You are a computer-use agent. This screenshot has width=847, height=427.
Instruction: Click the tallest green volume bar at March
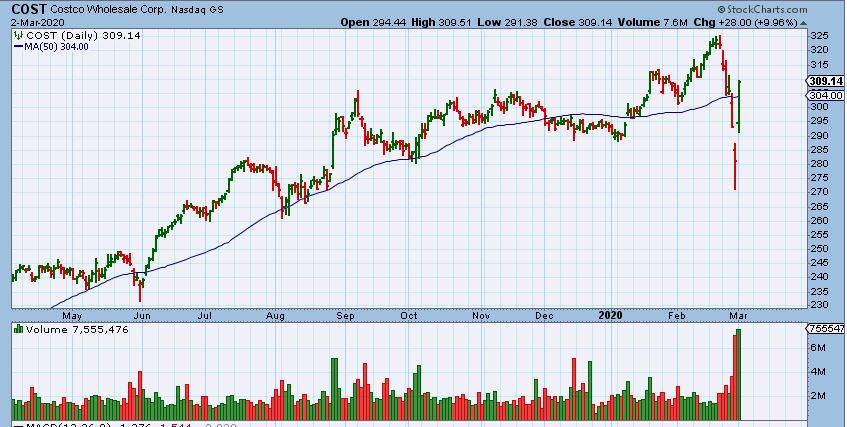(x=738, y=375)
